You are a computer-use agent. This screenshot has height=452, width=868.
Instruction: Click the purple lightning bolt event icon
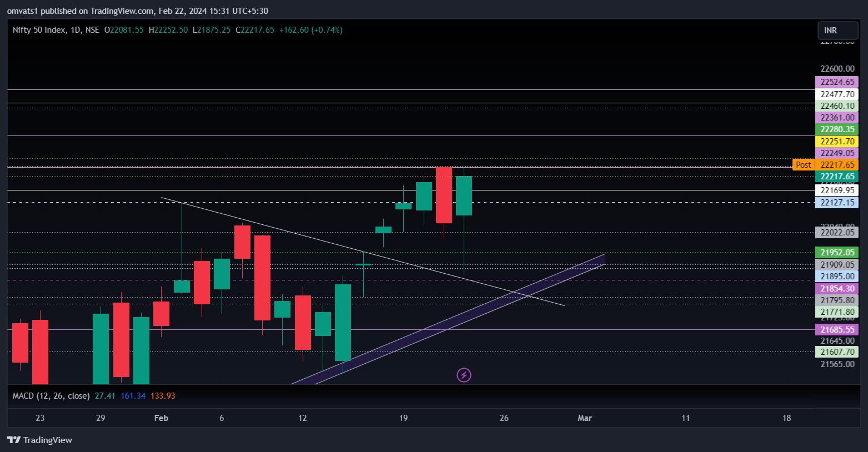[464, 375]
